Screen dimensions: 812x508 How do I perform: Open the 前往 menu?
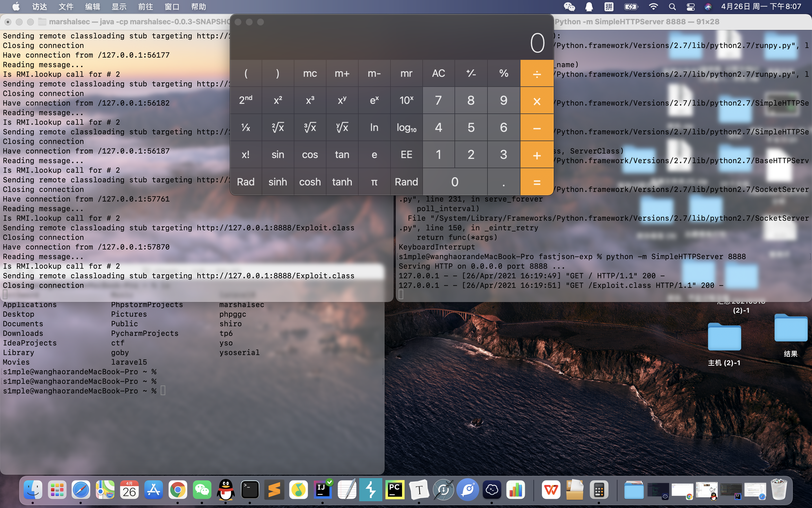coord(145,7)
